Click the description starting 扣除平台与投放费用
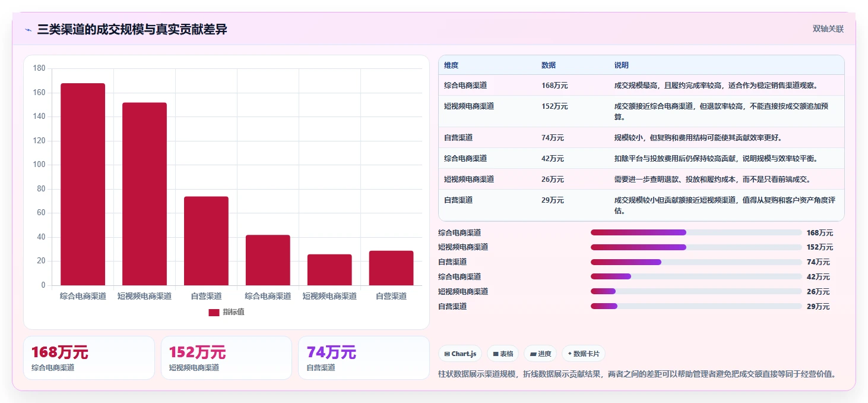 717,159
